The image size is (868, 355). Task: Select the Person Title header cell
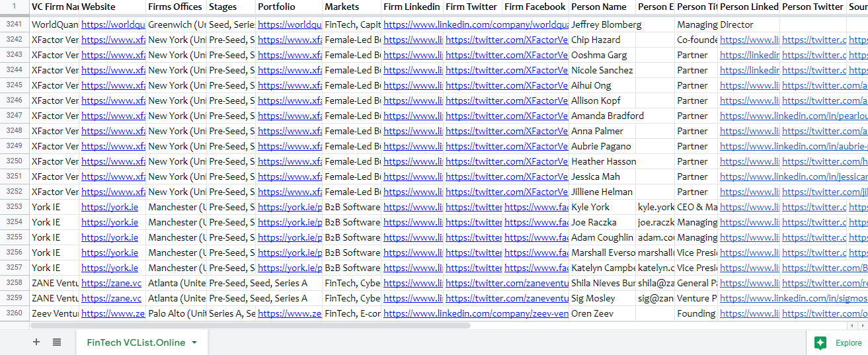pos(696,7)
